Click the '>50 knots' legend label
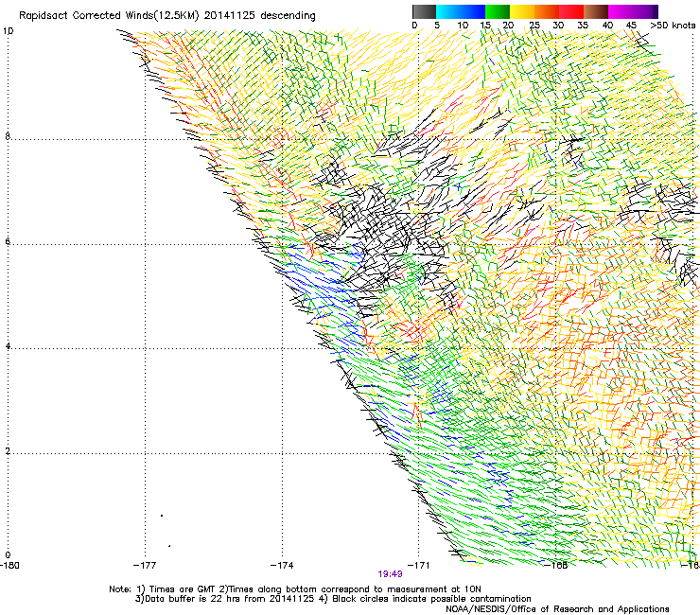The height and width of the screenshot is (615, 700). click(x=673, y=26)
